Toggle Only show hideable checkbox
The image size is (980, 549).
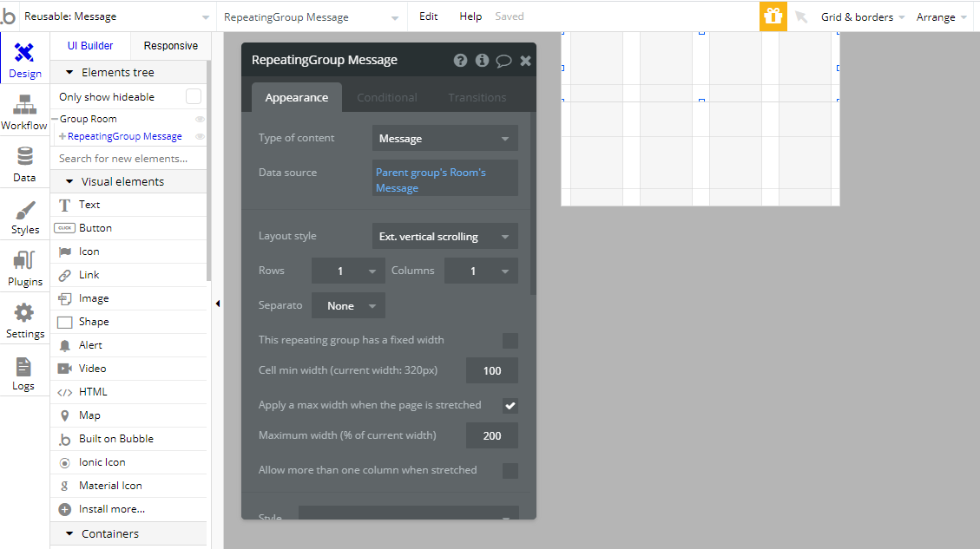tap(194, 97)
